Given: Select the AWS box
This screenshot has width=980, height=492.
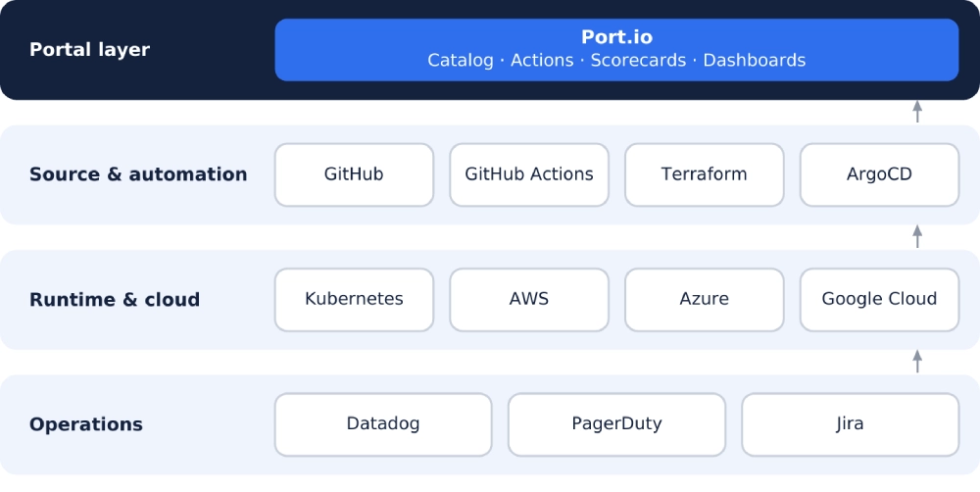Looking at the screenshot, I should (x=529, y=300).
